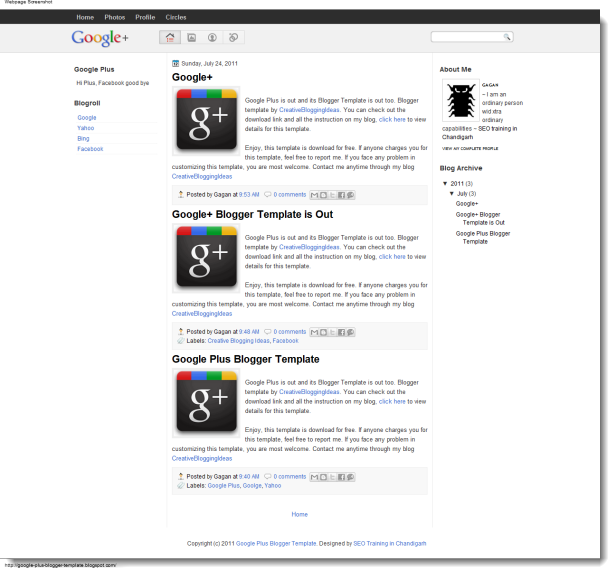Click the 9:53 AM timestamp link
This screenshot has width=615, height=583.
[249, 195]
